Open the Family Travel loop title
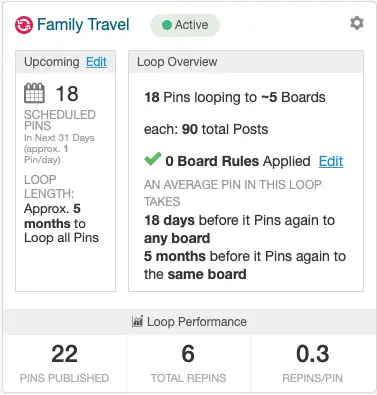377x395 pixels. click(x=83, y=25)
